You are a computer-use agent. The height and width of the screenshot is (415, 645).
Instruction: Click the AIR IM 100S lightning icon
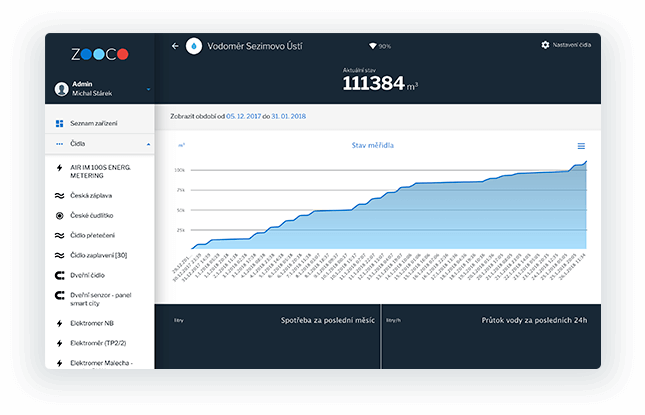[x=60, y=168]
